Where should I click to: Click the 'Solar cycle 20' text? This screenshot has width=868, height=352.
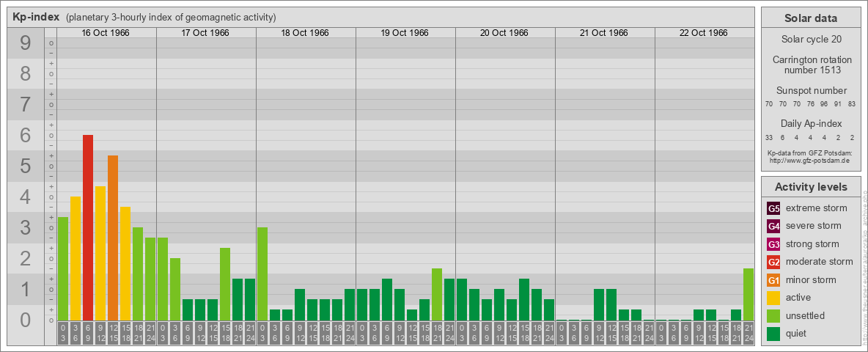coord(811,40)
